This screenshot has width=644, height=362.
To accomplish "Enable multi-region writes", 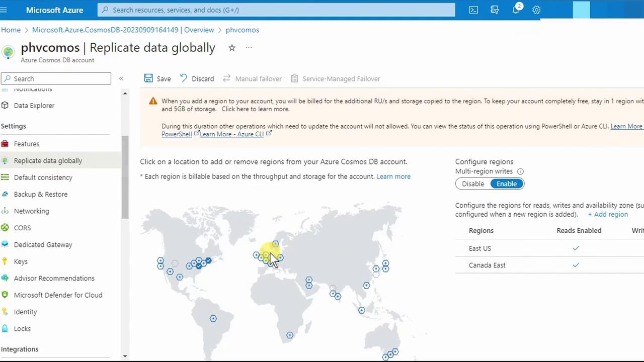I will [x=507, y=184].
